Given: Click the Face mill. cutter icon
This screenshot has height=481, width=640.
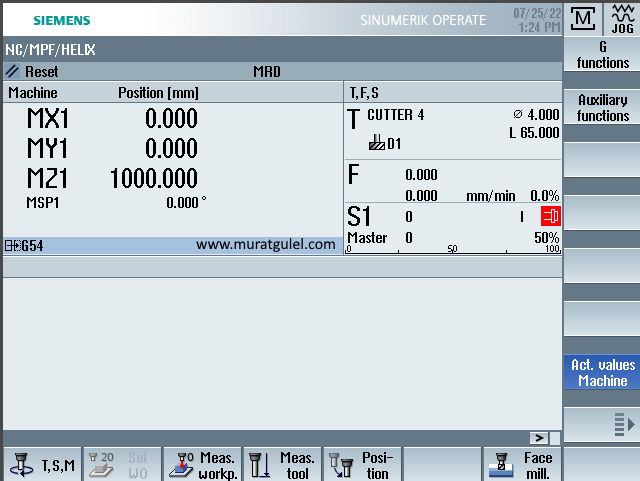Looking at the screenshot, I should 501,465.
